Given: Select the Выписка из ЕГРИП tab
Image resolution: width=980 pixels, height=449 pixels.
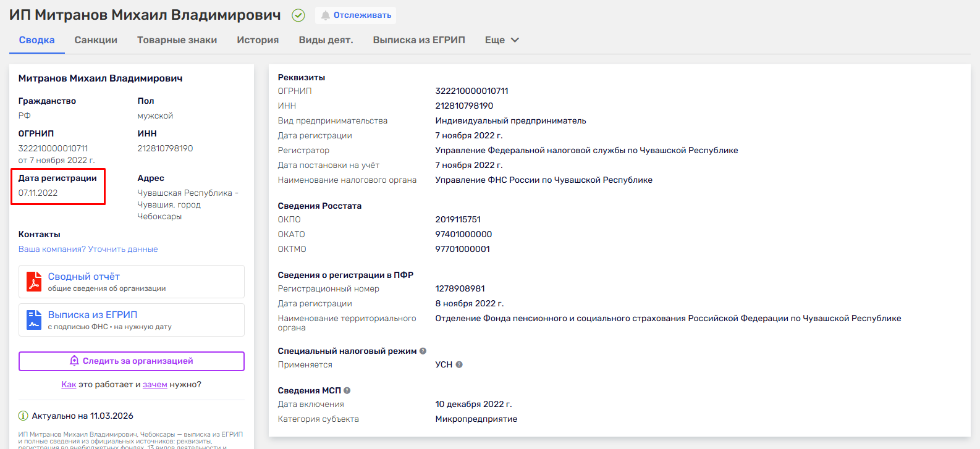Looking at the screenshot, I should coord(419,40).
